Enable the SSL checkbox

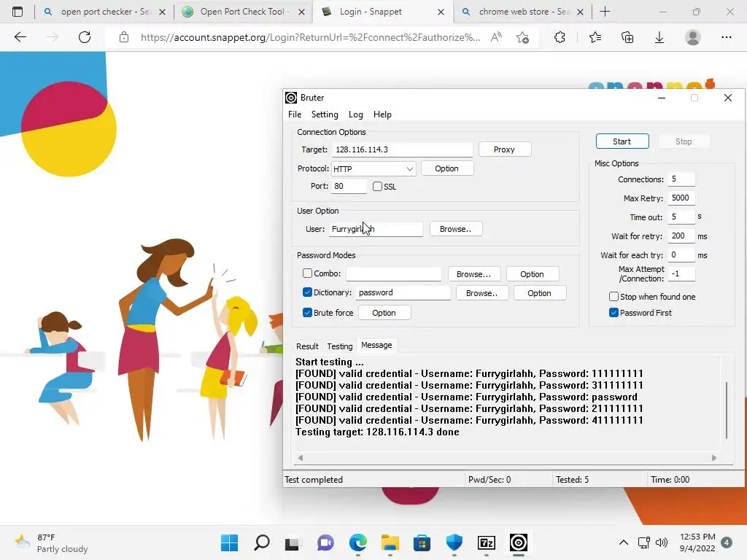tap(377, 186)
